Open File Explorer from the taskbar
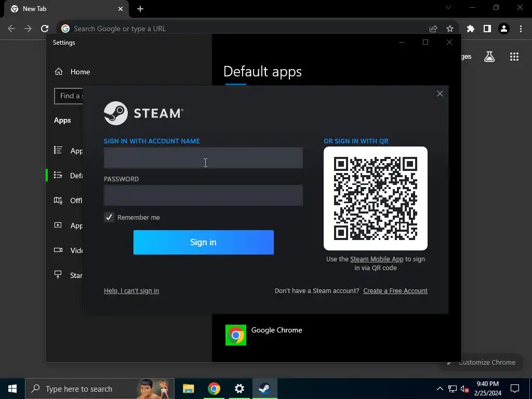This screenshot has width=532, height=399. (188, 389)
